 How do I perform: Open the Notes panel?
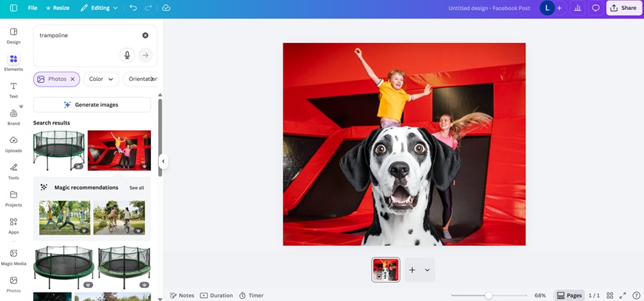point(182,295)
